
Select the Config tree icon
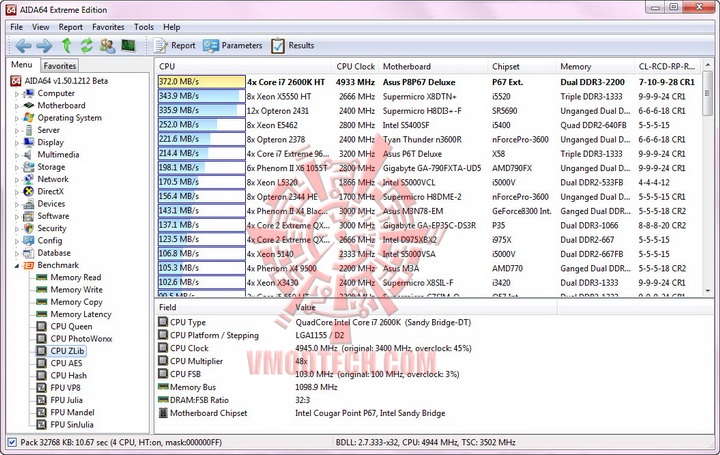pyautogui.click(x=29, y=240)
